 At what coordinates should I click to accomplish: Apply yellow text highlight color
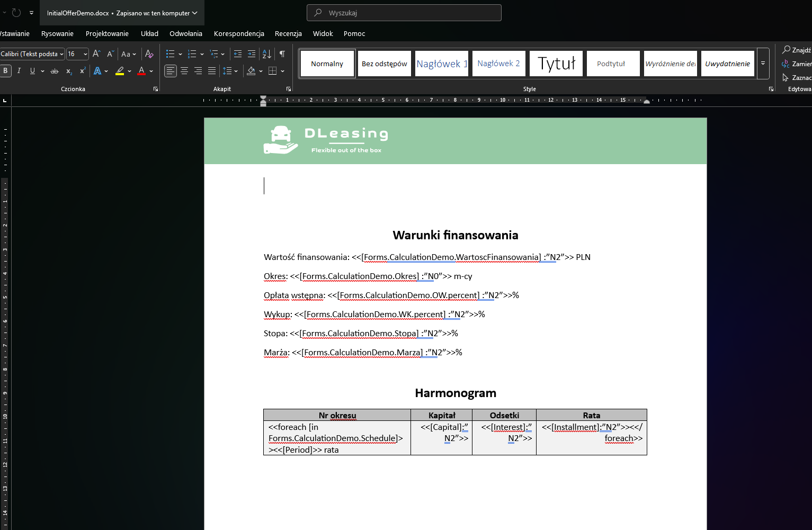pyautogui.click(x=120, y=71)
